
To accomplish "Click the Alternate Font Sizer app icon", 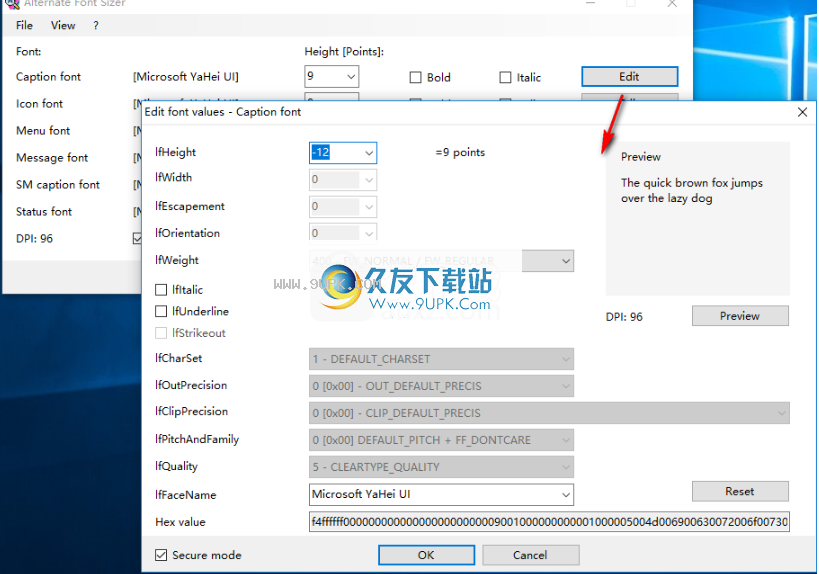I will (x=11, y=4).
